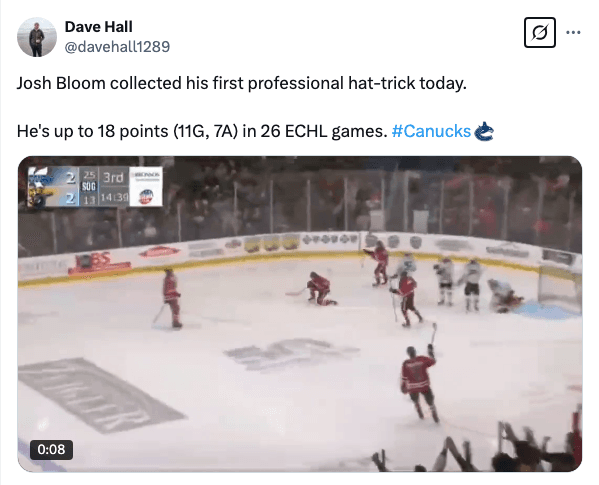The width and height of the screenshot is (599, 485).
Task: Click the tweet text about Josh Bloom's hat-trick
Action: point(241,83)
